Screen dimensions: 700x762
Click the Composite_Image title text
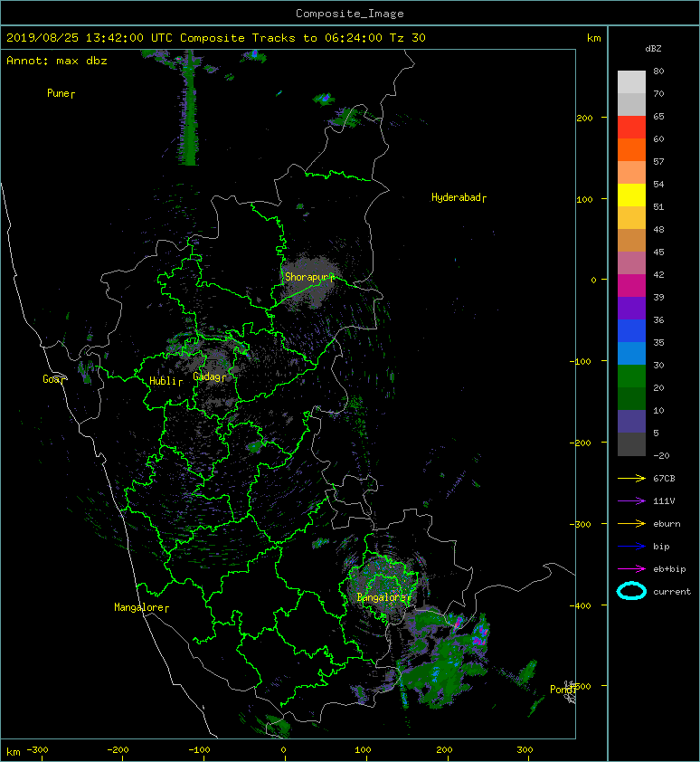[350, 14]
